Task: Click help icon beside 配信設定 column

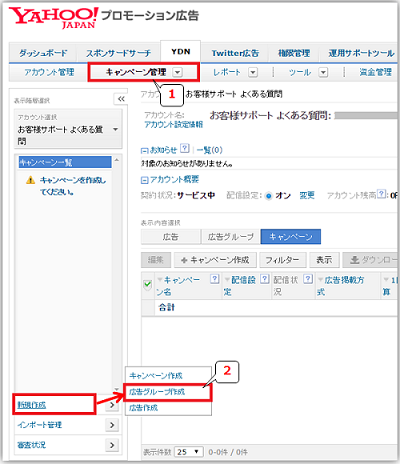Action: (265, 279)
